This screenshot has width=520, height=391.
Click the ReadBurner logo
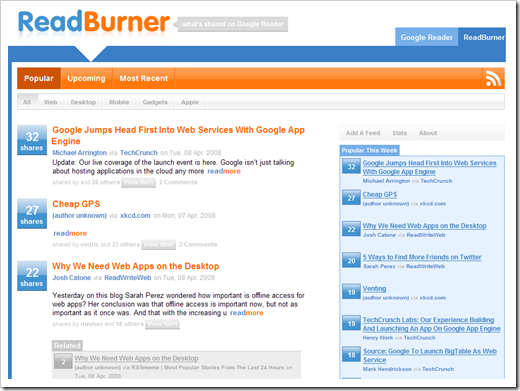(x=94, y=22)
